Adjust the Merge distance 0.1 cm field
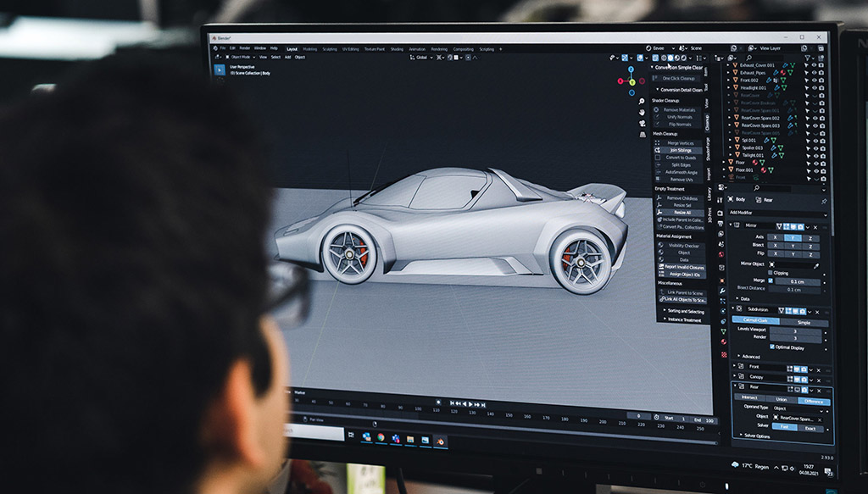Image resolution: width=868 pixels, height=494 pixels. 798,281
